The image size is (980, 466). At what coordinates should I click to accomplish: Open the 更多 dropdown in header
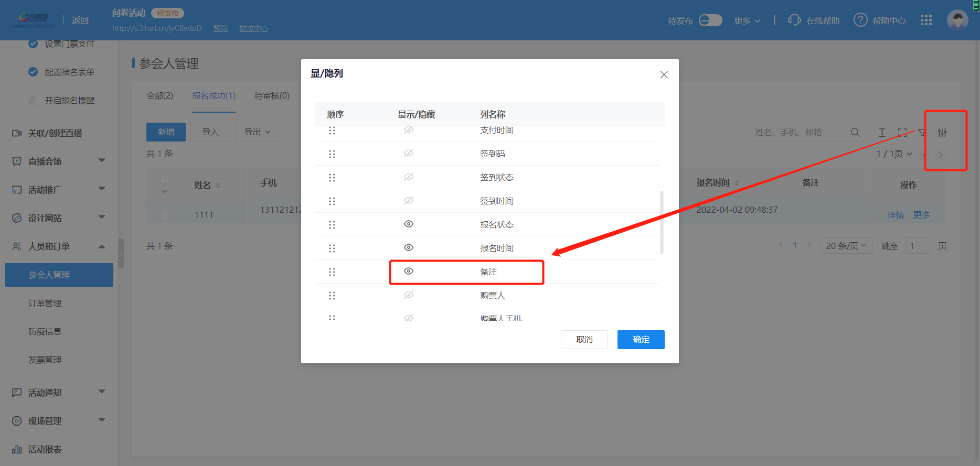click(747, 20)
